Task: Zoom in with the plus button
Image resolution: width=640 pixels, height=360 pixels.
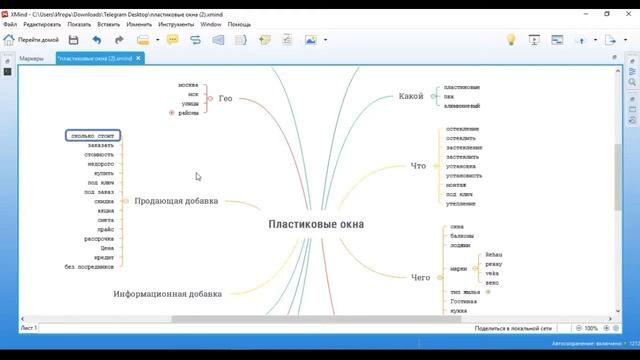Action: pyautogui.click(x=607, y=328)
